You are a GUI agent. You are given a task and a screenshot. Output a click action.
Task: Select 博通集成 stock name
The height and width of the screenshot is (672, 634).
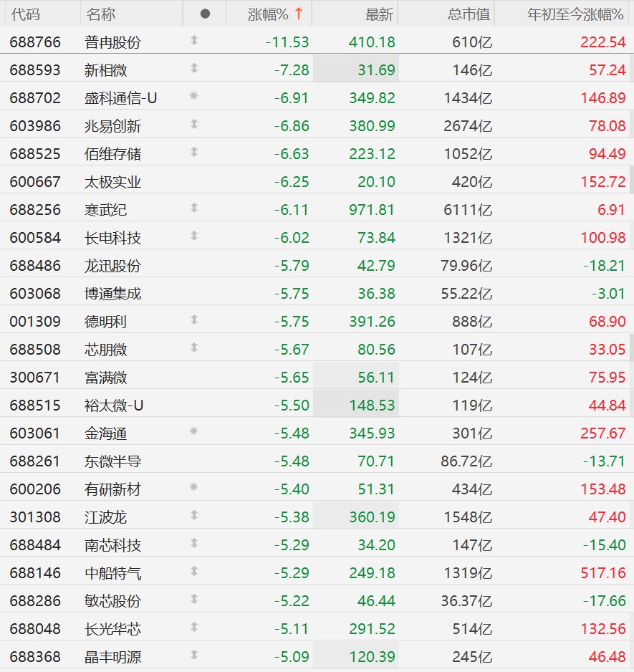coord(112,294)
